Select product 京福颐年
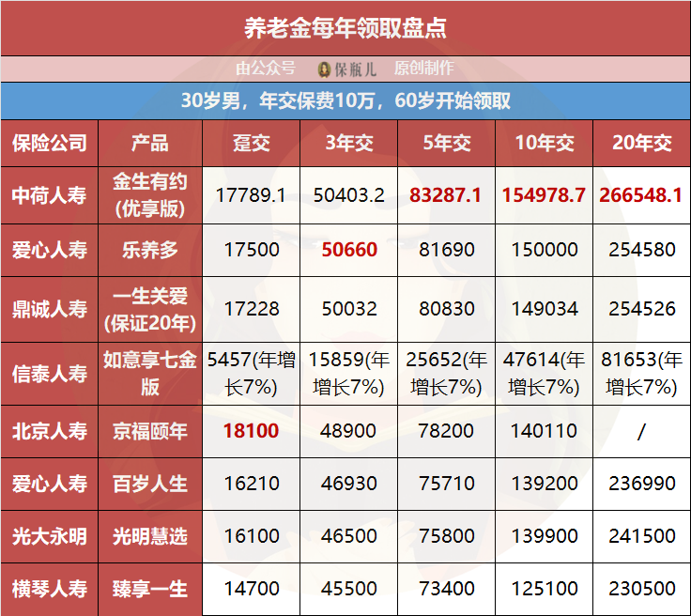691x616 pixels. [x=150, y=431]
